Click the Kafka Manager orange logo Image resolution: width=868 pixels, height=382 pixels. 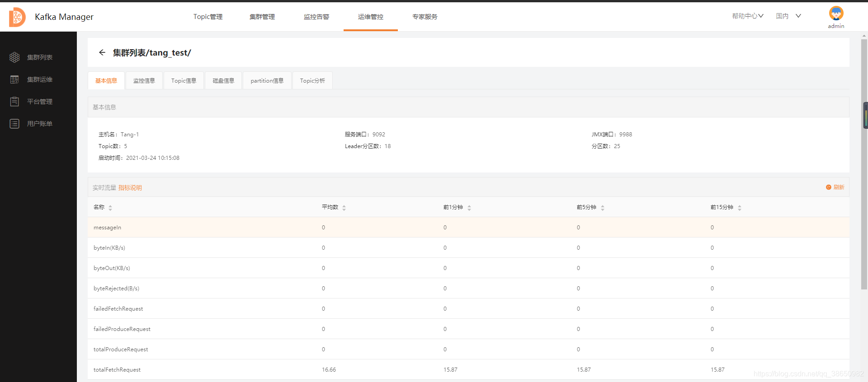(x=17, y=17)
